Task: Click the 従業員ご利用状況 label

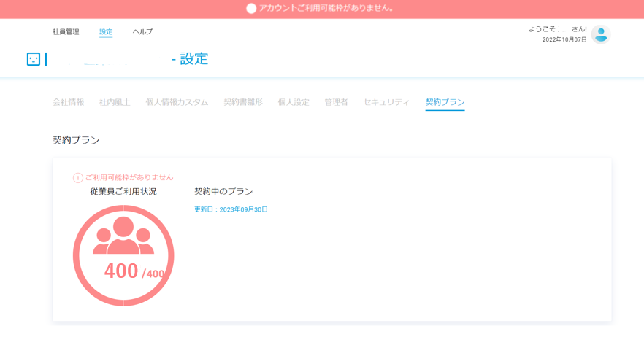Action: click(x=123, y=192)
